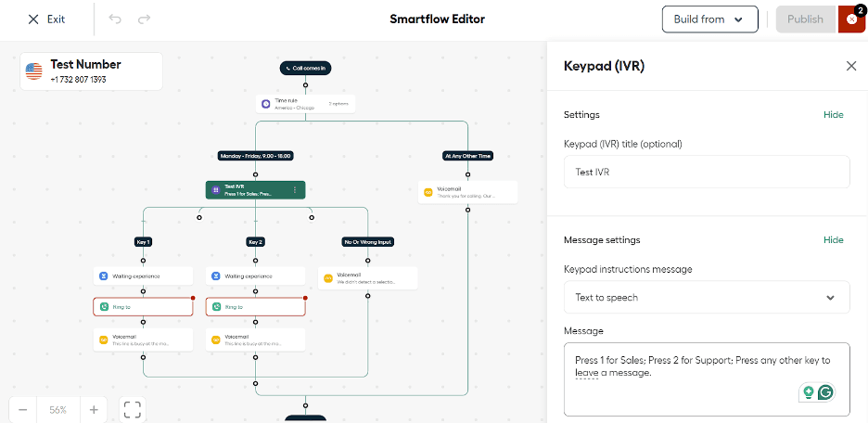Image resolution: width=868 pixels, height=423 pixels.
Task: Close the Keypad (IVR) panel
Action: click(x=851, y=66)
